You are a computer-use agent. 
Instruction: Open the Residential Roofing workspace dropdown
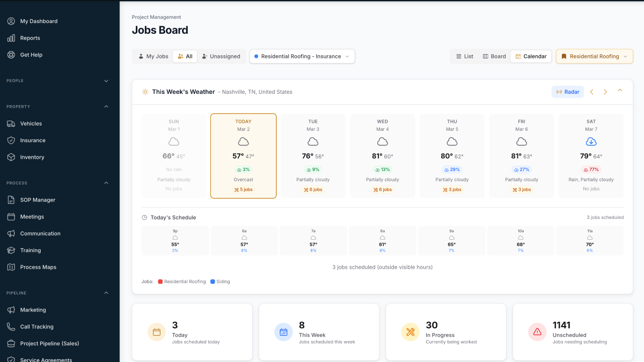594,56
